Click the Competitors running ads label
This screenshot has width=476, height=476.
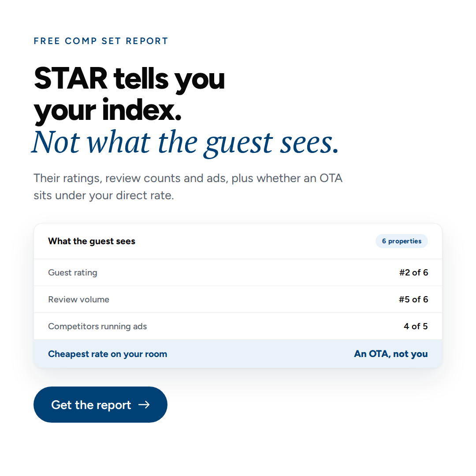pos(97,326)
